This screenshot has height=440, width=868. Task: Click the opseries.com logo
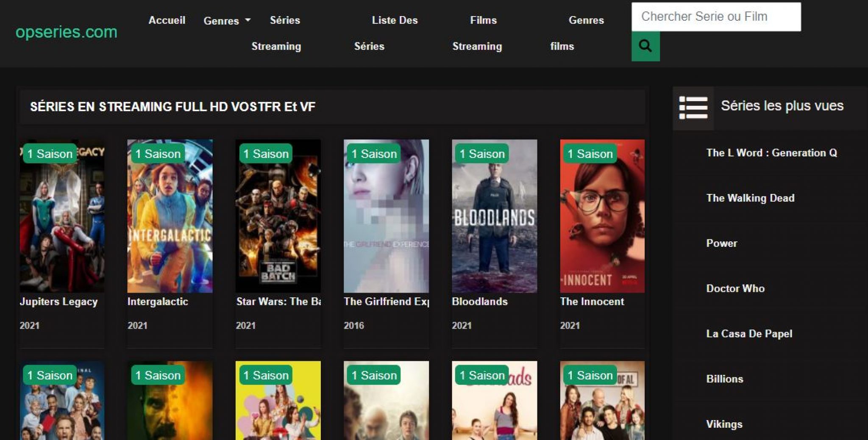click(x=67, y=32)
